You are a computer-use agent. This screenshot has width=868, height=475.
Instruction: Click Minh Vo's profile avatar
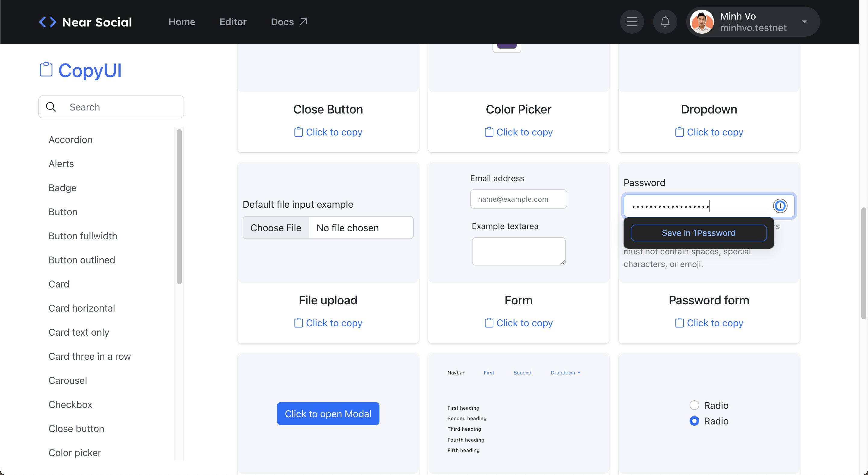pyautogui.click(x=702, y=22)
